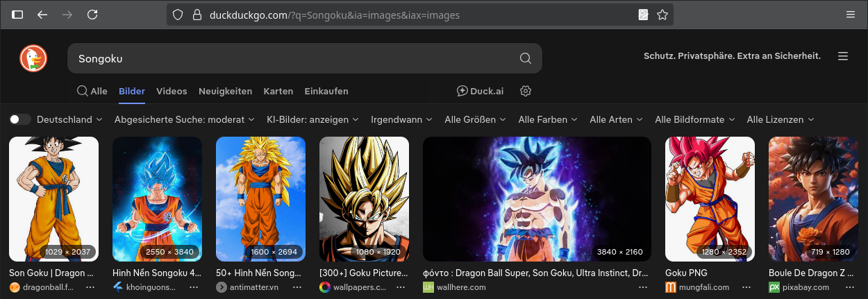Click the DuckDuckGo logo

[x=33, y=58]
